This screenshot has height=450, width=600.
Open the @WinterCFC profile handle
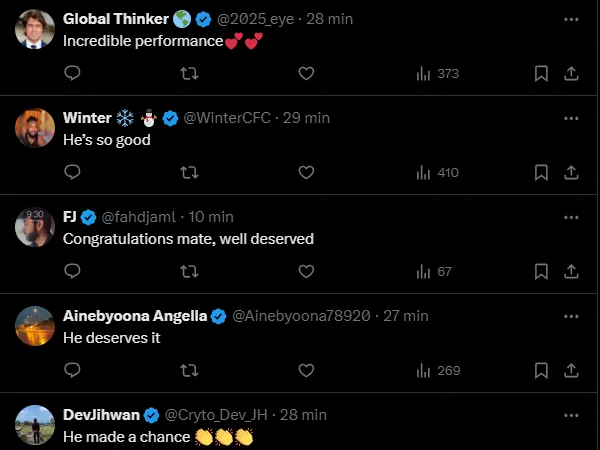point(228,118)
